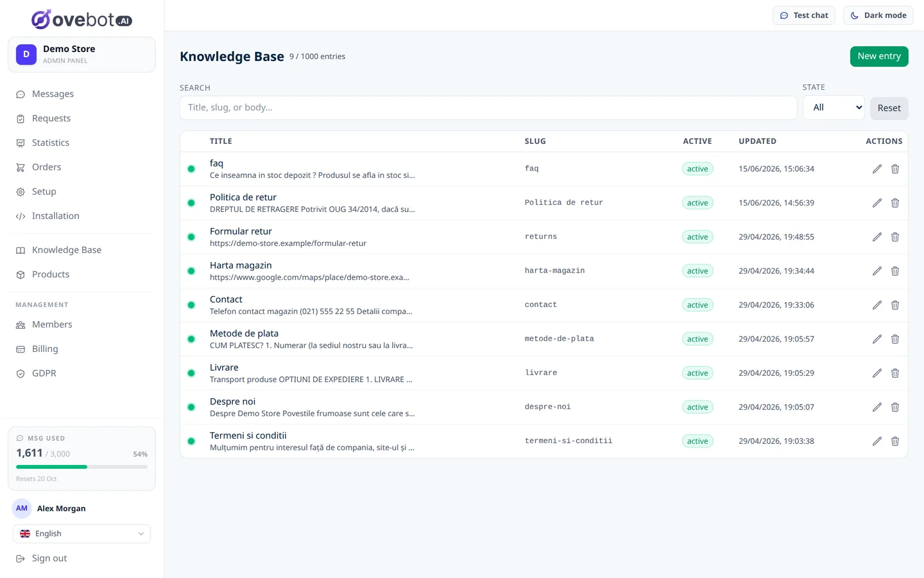Open the English language selector
Viewport: 924px width, 578px height.
coord(82,534)
